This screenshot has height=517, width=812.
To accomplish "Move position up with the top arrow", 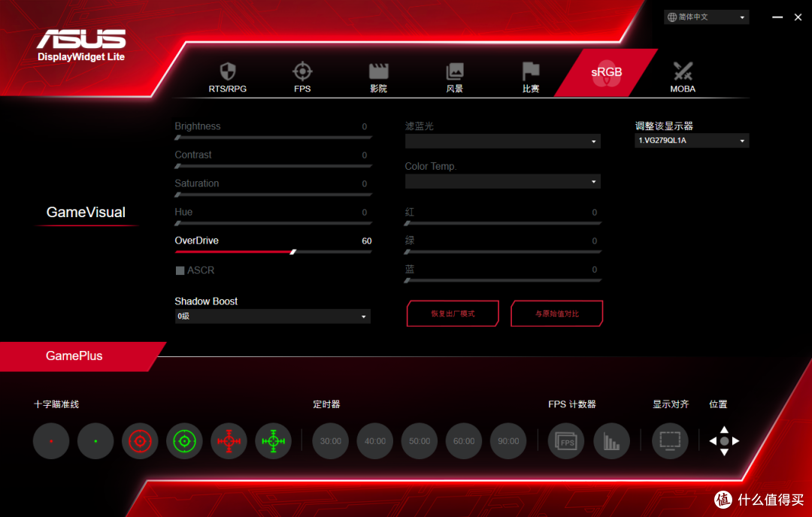I will [724, 430].
